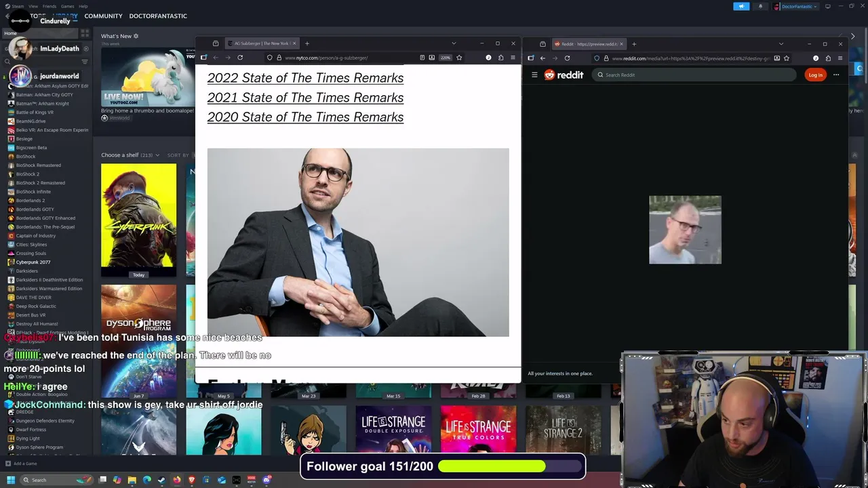Open the Firefox taskbar icon

177,480
